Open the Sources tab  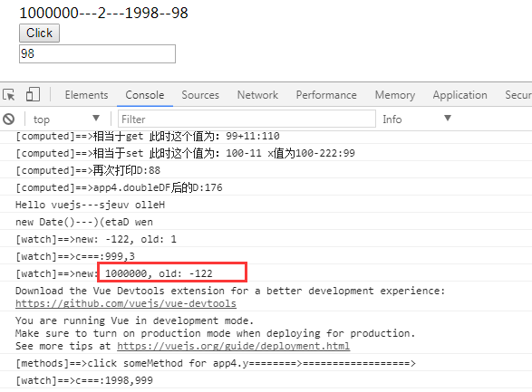coord(200,95)
